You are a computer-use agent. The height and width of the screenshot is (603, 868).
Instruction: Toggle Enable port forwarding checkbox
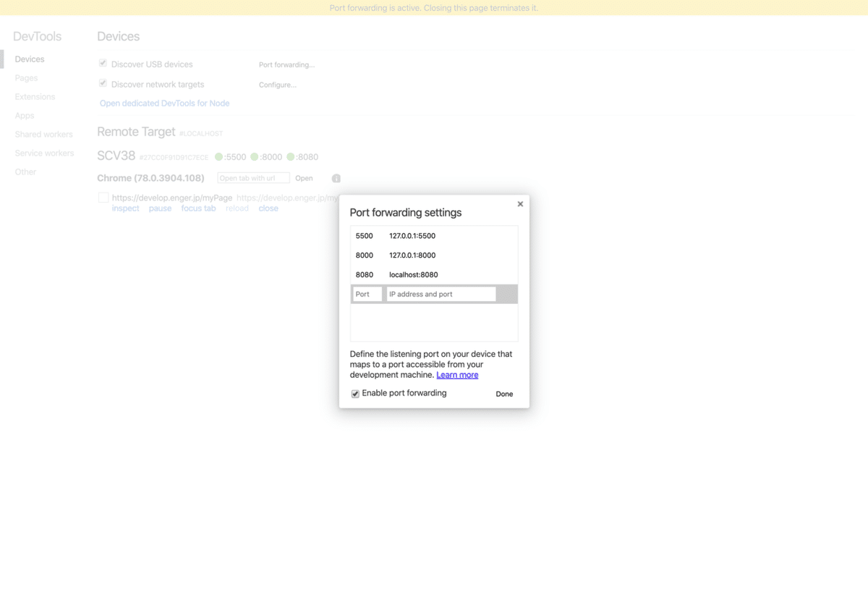pos(355,394)
